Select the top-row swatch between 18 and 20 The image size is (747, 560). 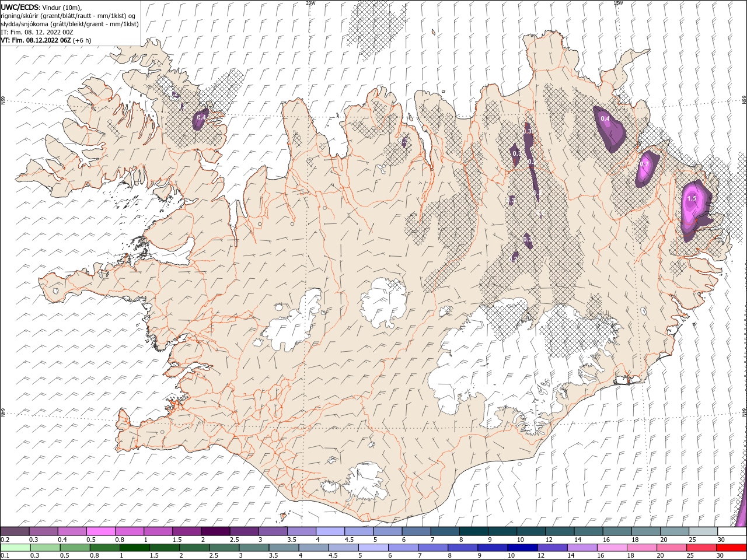645,531
